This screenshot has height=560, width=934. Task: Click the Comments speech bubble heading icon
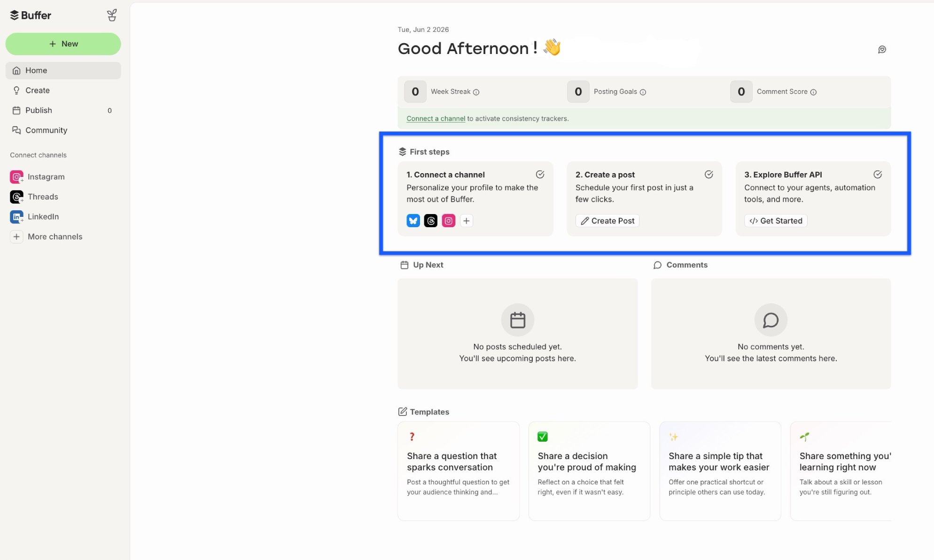pos(657,265)
